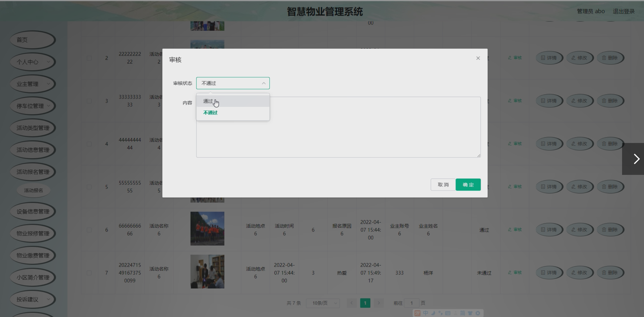Open 活动信息管理 sidebar menu
This screenshot has height=317, width=644.
click(x=32, y=150)
